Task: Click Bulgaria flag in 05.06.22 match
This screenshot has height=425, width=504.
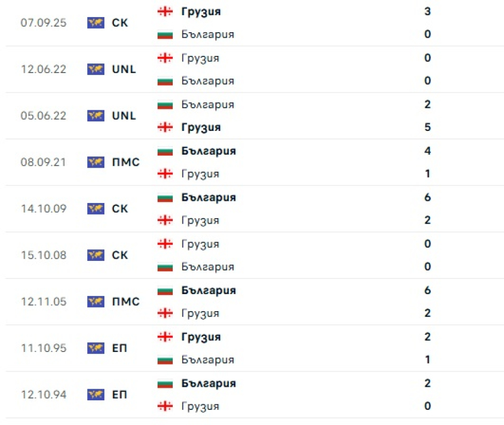Action: (x=165, y=105)
